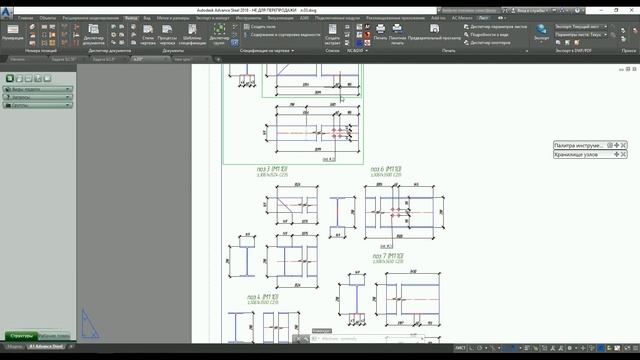Open Диспетчер документов in the ribbon
The height and width of the screenshot is (360, 640).
pyautogui.click(x=93, y=34)
